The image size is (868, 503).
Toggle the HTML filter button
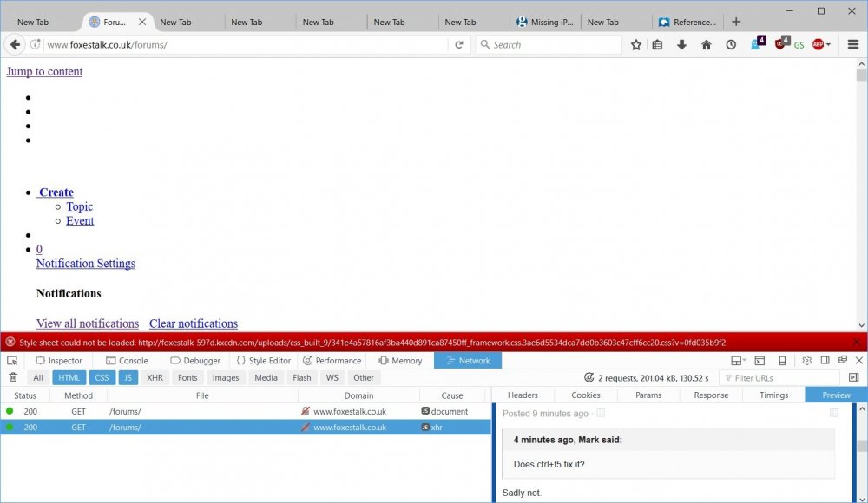click(69, 377)
